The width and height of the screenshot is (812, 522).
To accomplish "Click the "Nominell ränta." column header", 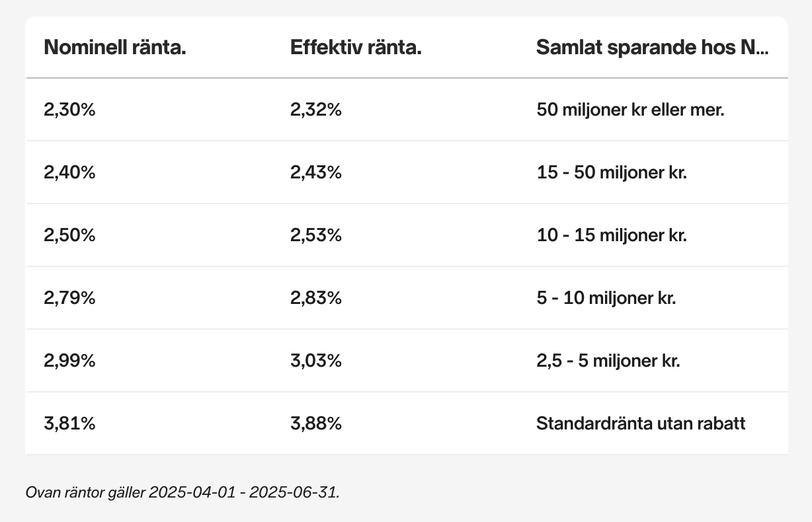I will 114,48.
